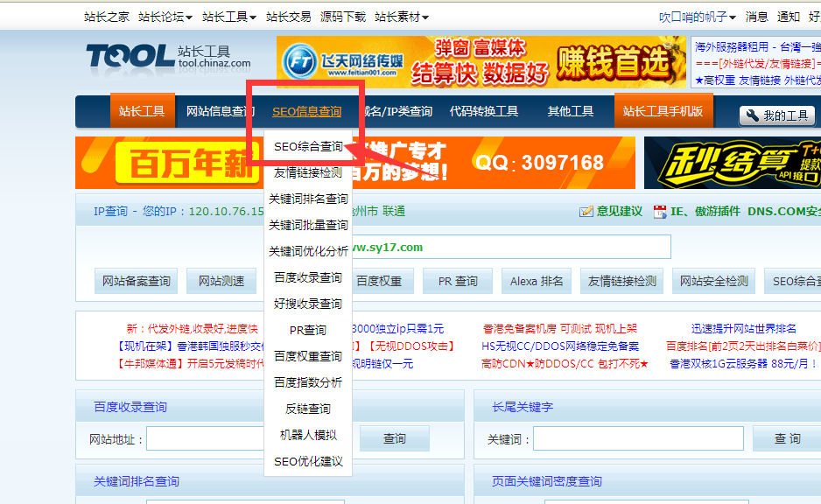The height and width of the screenshot is (504, 821).
Task: Open 代码转换工具 nav menu
Action: 484,111
